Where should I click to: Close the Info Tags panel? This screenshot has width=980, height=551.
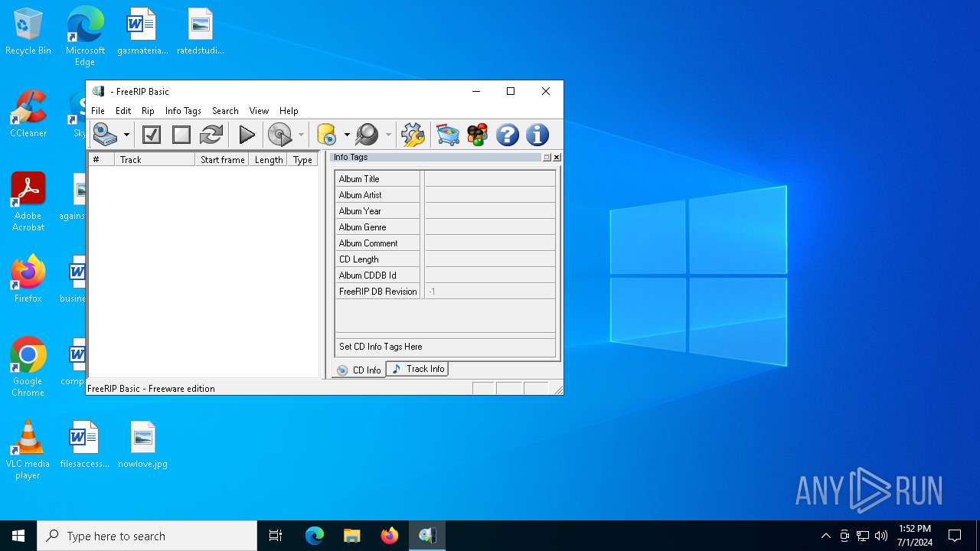[557, 158]
